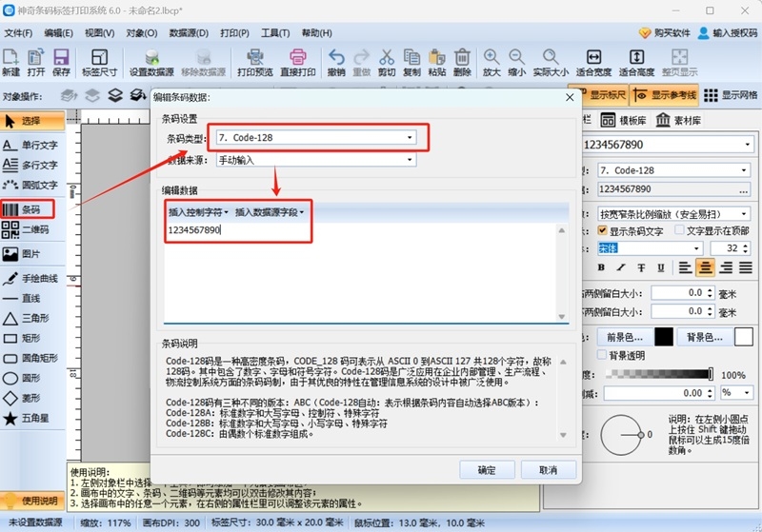
Task: Open the top 1234567890 object dropdown
Action: (x=668, y=145)
